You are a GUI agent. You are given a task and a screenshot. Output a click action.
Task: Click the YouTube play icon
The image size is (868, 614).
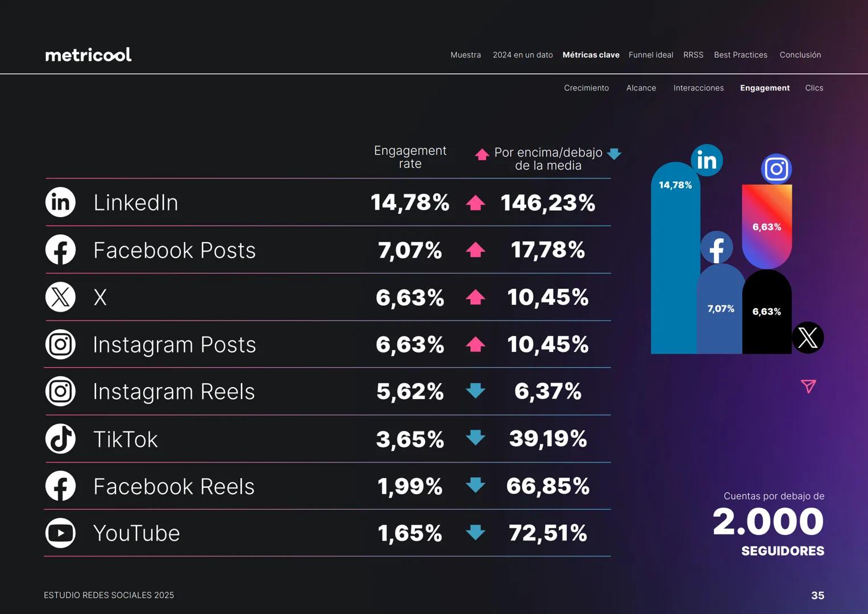(x=60, y=533)
